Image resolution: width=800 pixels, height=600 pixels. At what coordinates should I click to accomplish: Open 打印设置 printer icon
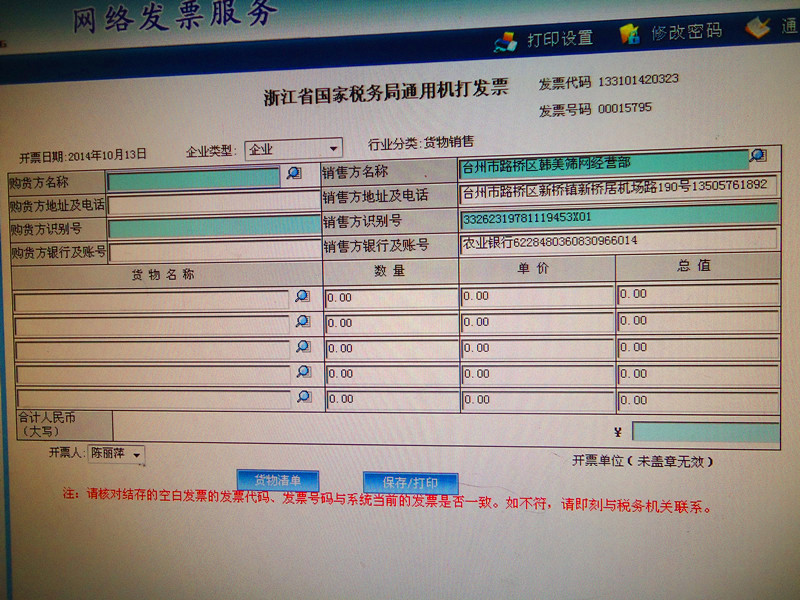(x=506, y=42)
